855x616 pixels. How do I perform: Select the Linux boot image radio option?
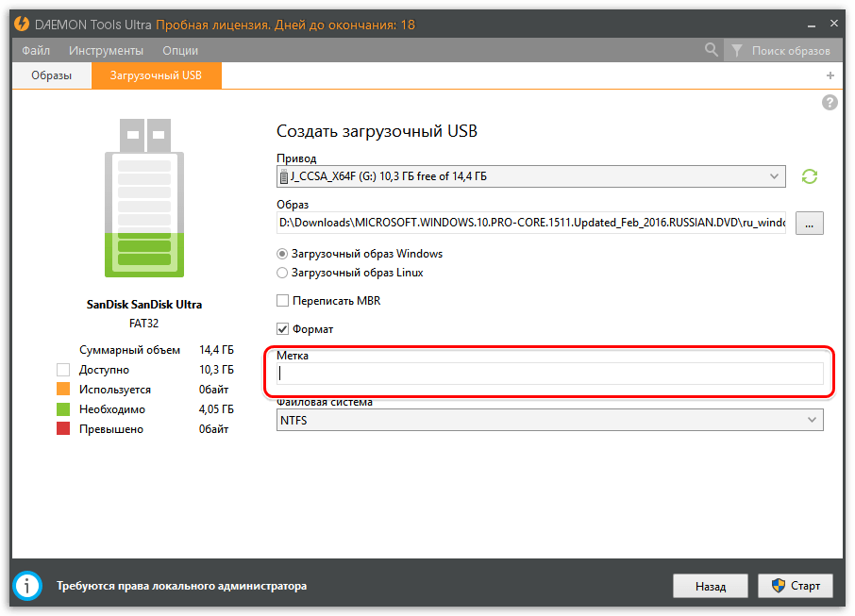(282, 273)
